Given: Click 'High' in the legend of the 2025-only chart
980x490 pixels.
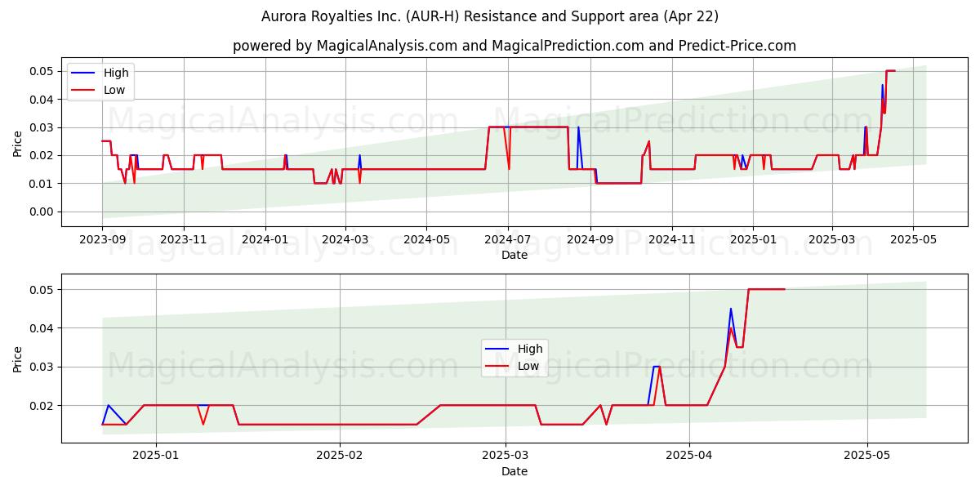Looking at the screenshot, I should point(530,349).
